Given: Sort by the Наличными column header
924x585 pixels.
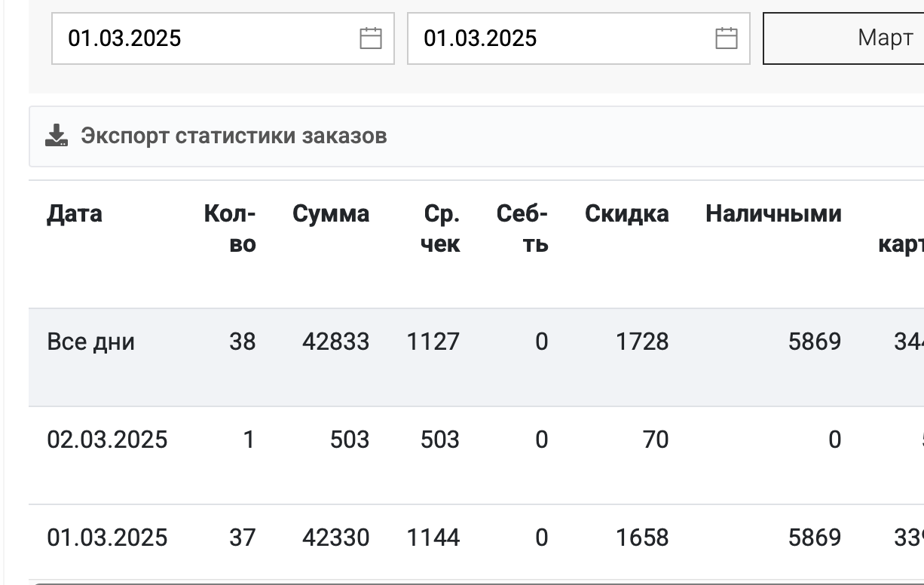Looking at the screenshot, I should [773, 214].
